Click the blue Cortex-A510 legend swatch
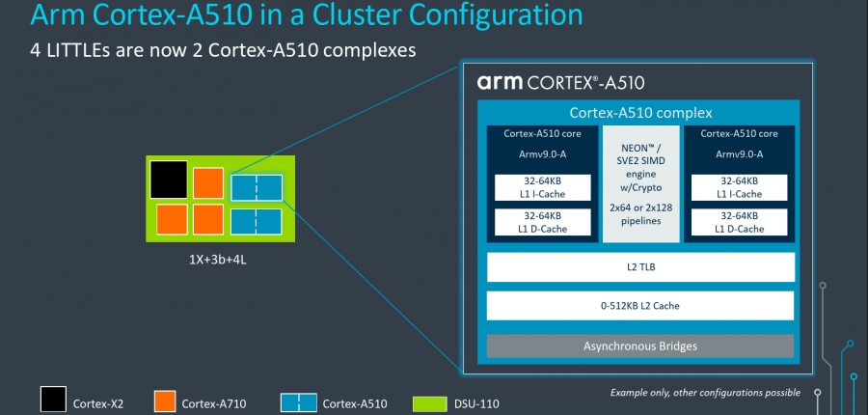 (x=299, y=402)
